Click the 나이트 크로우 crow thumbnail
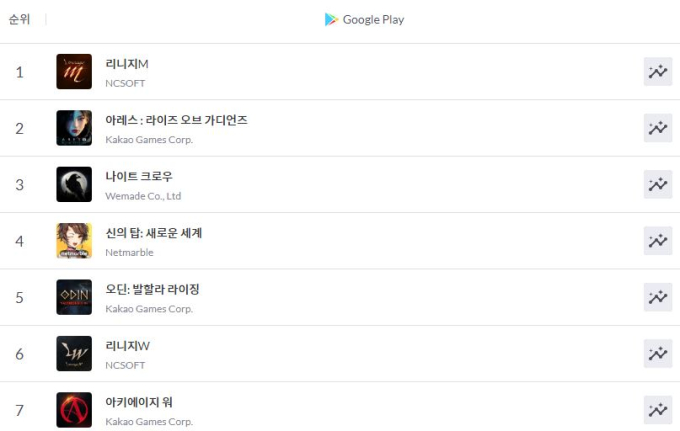Screen dimensions: 680x431 pos(74,184)
